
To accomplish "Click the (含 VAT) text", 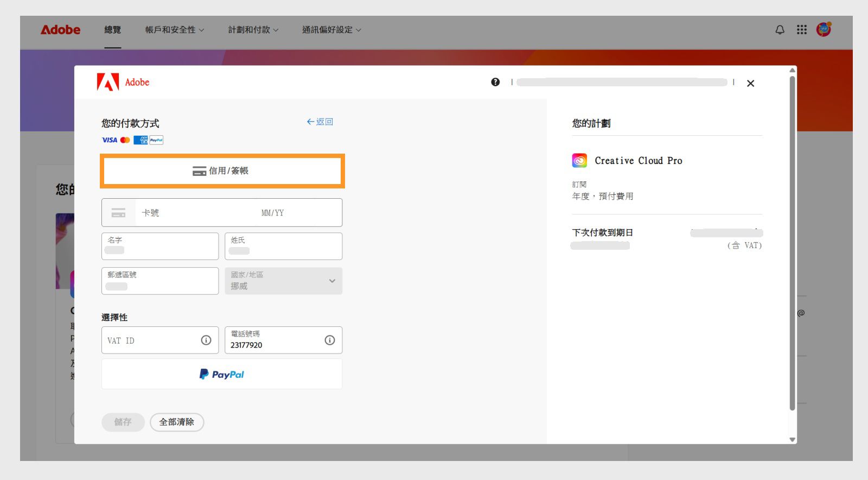I will click(744, 245).
